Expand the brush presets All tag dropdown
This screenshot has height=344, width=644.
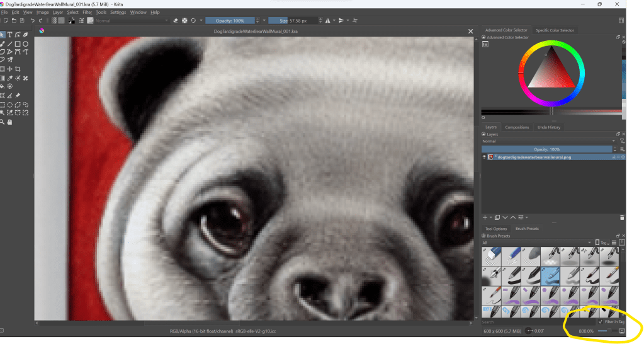click(535, 243)
